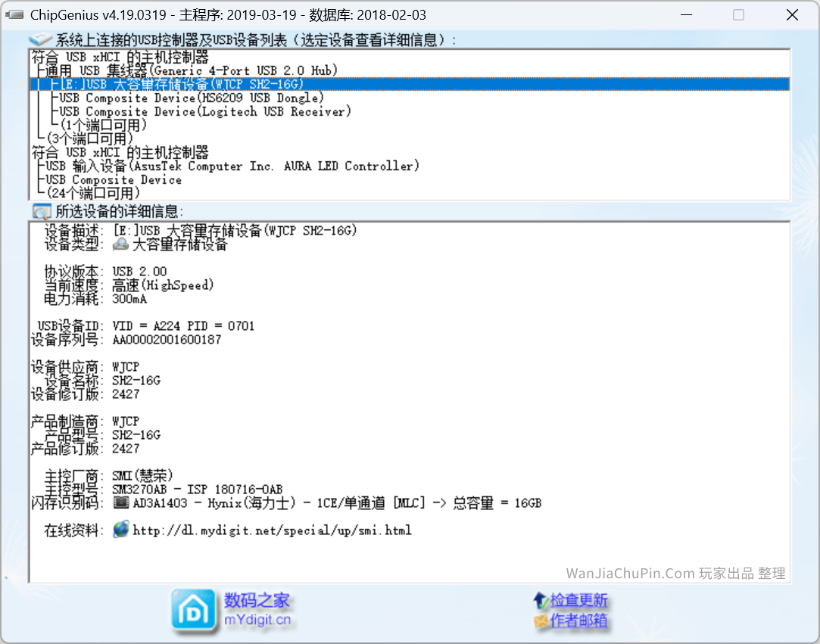Minimize the ChipGenius window
The height and width of the screenshot is (644, 820).
coord(686,15)
